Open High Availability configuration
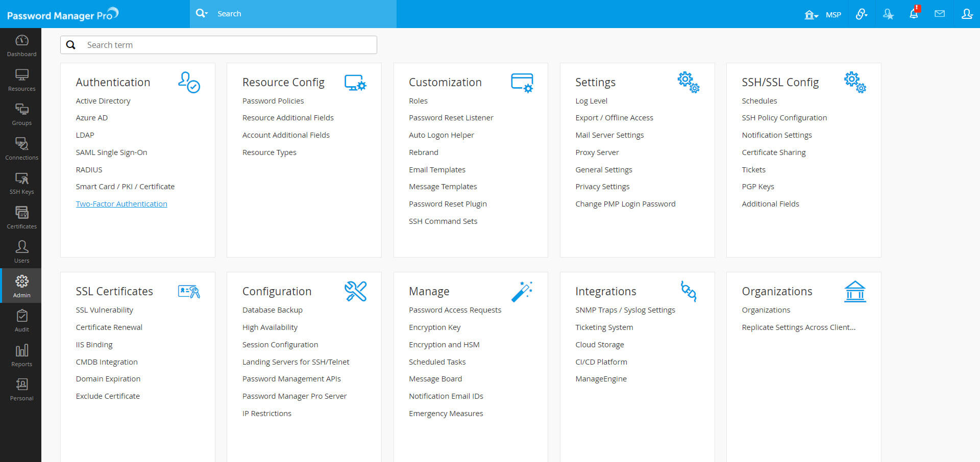 click(x=270, y=327)
